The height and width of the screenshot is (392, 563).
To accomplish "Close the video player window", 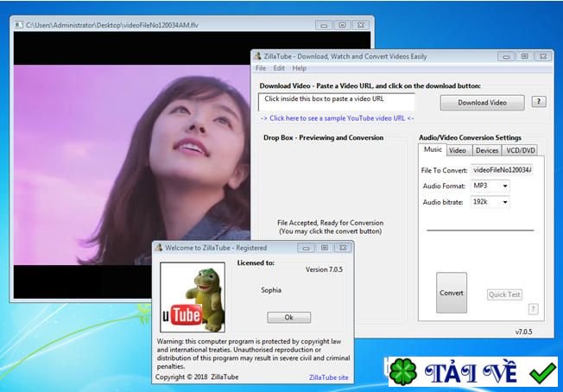I will coord(361,25).
